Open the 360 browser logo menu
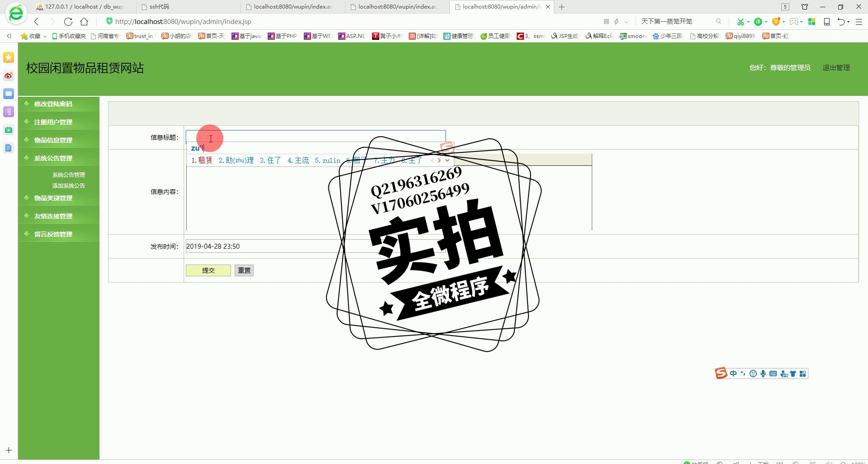Image resolution: width=868 pixels, height=464 pixels. [x=16, y=14]
